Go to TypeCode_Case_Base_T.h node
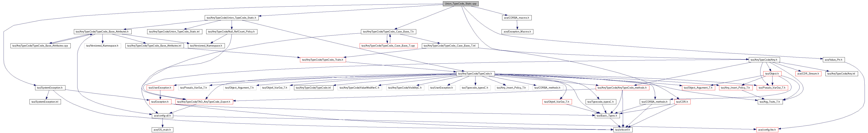868x133 pixels. pos(389,32)
